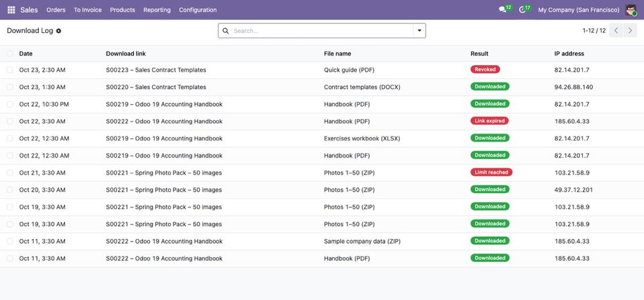Check the row dated Oct 22, 10:30 PM
This screenshot has width=644, height=300.
point(10,105)
